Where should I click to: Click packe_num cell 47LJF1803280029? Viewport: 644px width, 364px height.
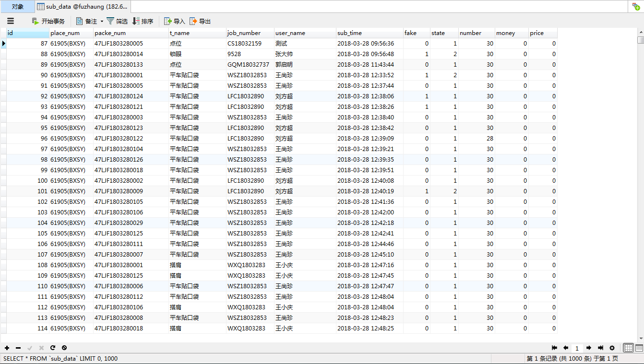[131, 223]
